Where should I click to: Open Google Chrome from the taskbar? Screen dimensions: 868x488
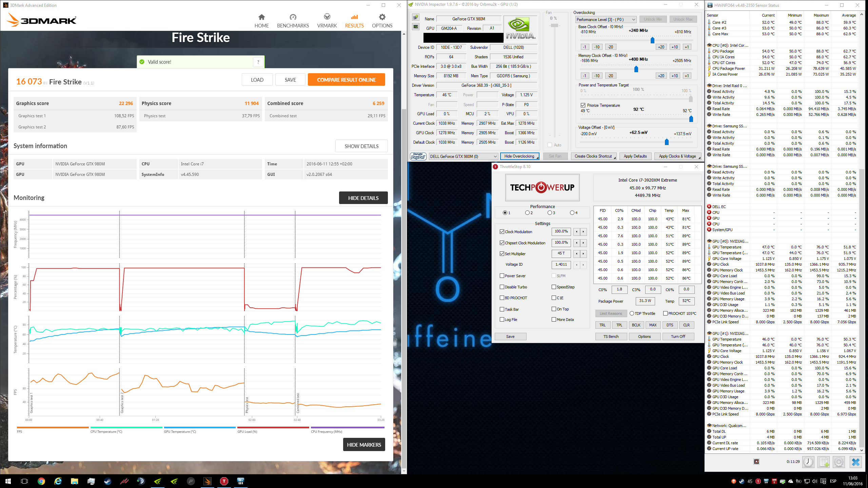(41, 481)
